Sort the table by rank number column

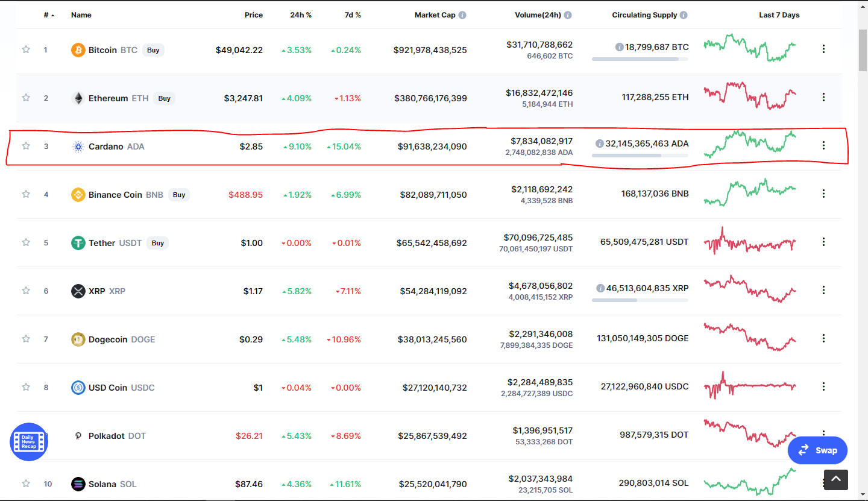click(49, 15)
